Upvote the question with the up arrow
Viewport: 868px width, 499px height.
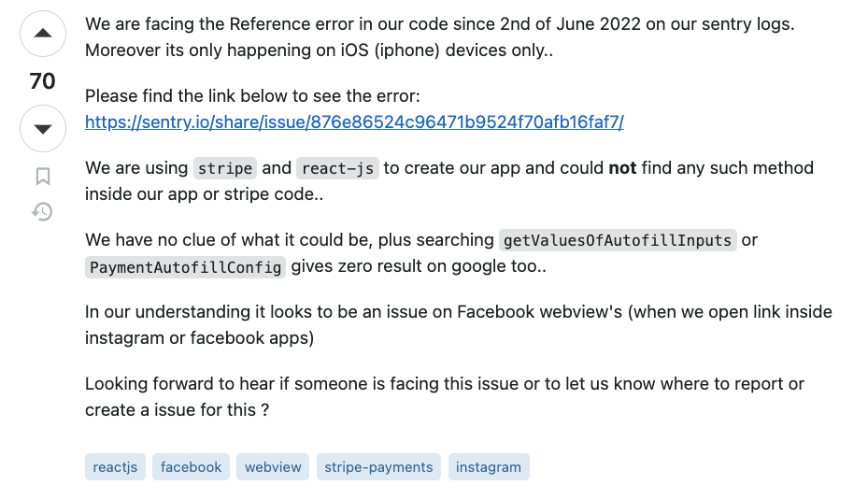(43, 34)
